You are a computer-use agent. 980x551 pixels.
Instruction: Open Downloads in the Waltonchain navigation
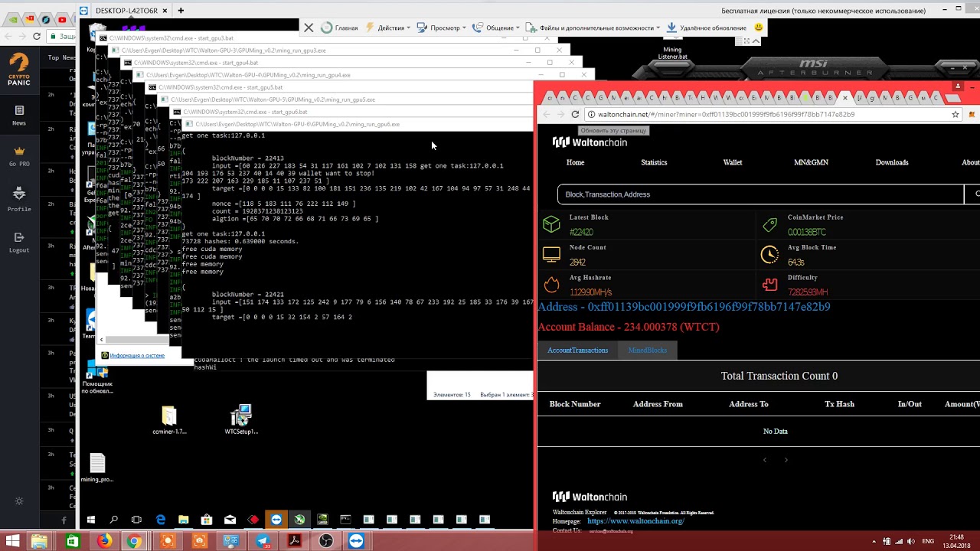[x=892, y=162]
